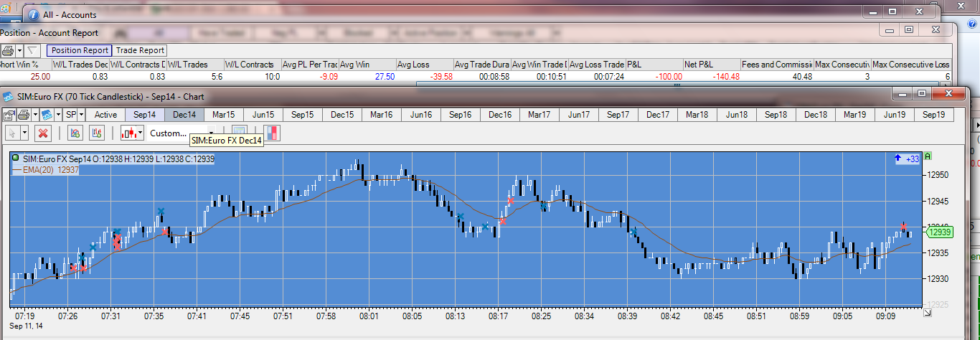Click the 12939 current price marker
This screenshot has height=340, width=980.
[938, 232]
